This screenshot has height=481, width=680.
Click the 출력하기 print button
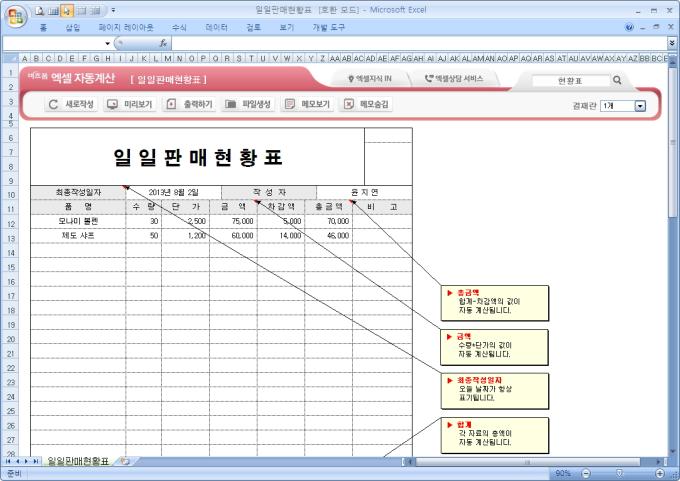189,104
